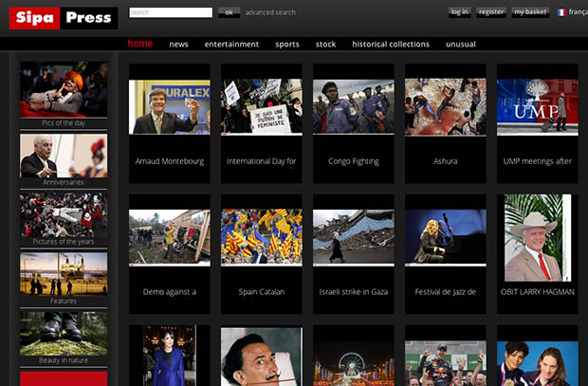Open the Larry Hagman portrait photo
The width and height of the screenshot is (588, 386).
[x=538, y=238]
